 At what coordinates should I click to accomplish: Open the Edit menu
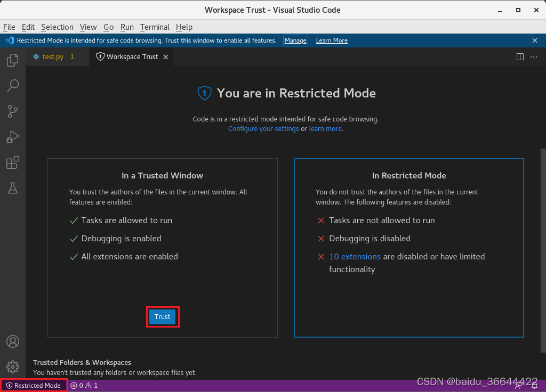28,27
